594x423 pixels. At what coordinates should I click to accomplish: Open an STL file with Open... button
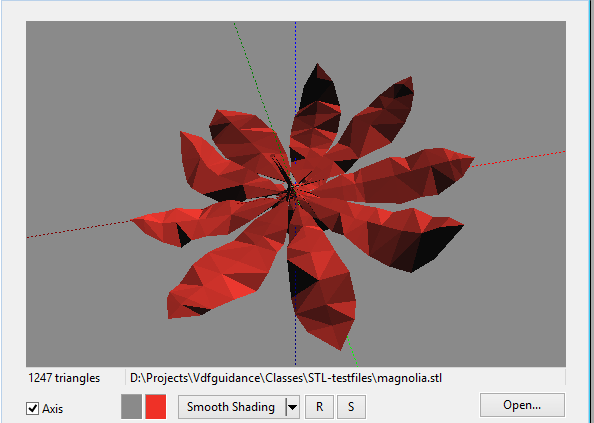pos(522,405)
